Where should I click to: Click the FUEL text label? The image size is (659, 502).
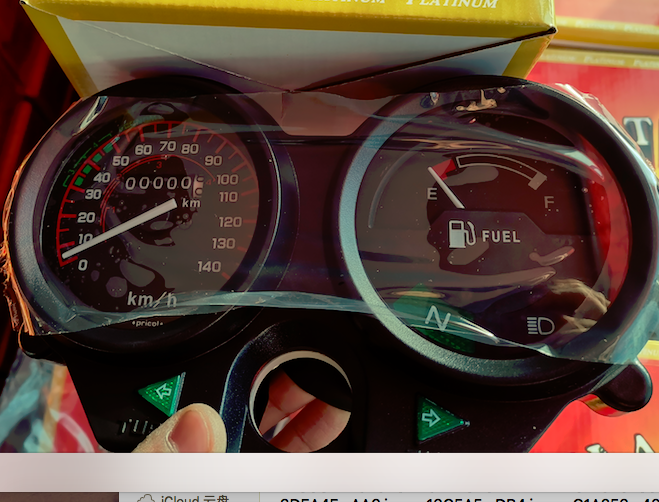(501, 237)
